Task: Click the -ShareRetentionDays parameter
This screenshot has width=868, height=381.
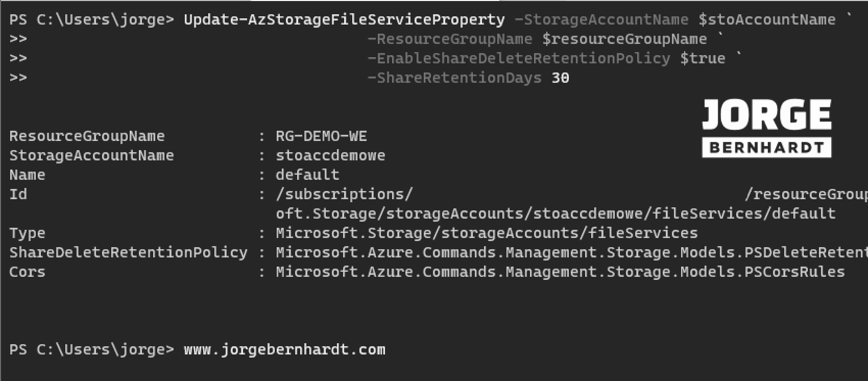Action: (454, 78)
